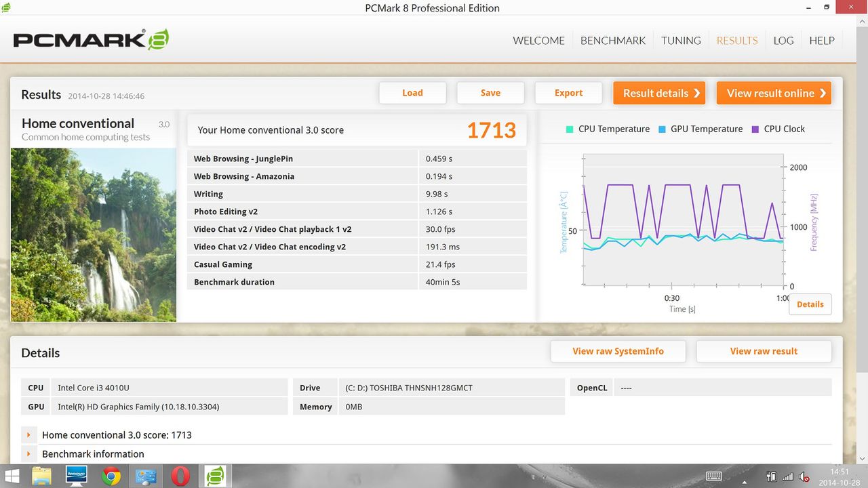Open chart Details button

coord(810,304)
